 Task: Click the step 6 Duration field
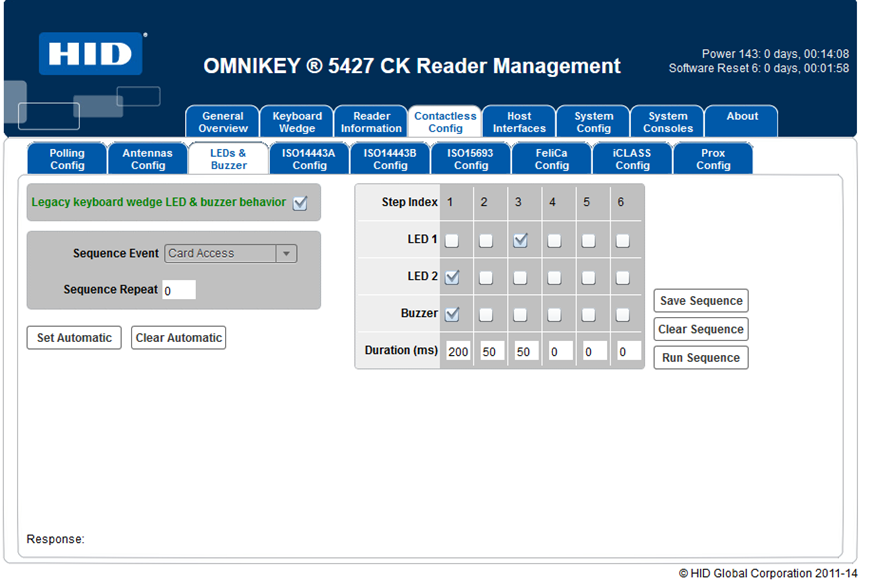pos(628,351)
